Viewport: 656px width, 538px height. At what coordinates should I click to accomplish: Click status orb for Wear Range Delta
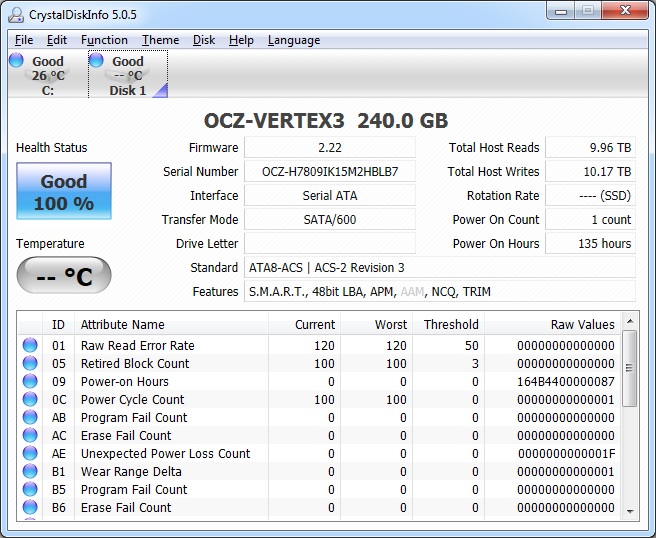pos(30,471)
